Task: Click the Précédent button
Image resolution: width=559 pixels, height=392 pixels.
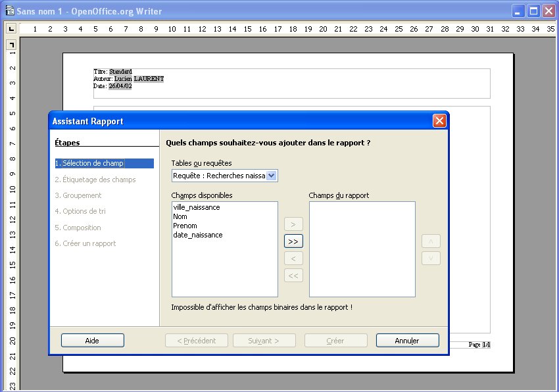Action: [197, 341]
